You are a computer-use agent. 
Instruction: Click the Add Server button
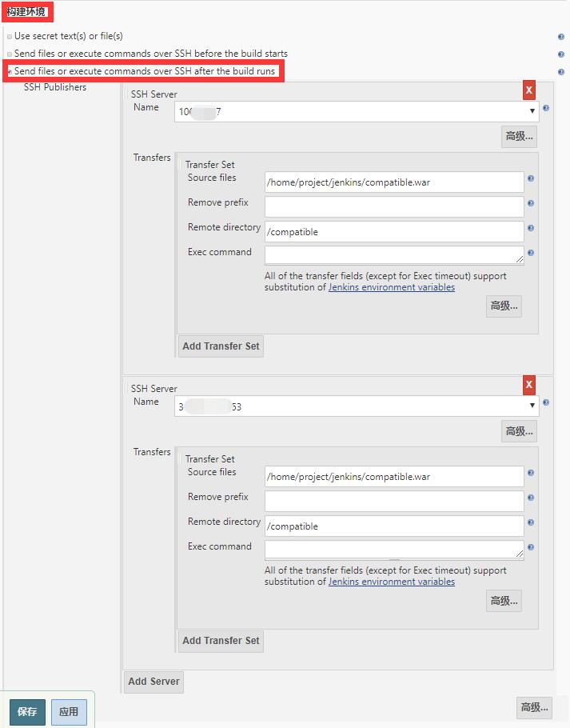tap(153, 682)
